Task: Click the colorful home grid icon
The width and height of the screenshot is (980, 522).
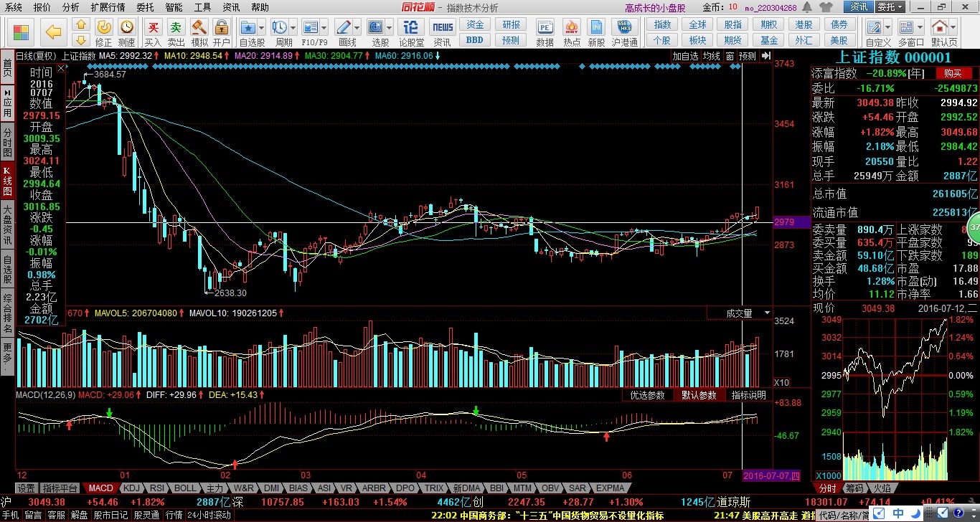Action: tap(21, 32)
